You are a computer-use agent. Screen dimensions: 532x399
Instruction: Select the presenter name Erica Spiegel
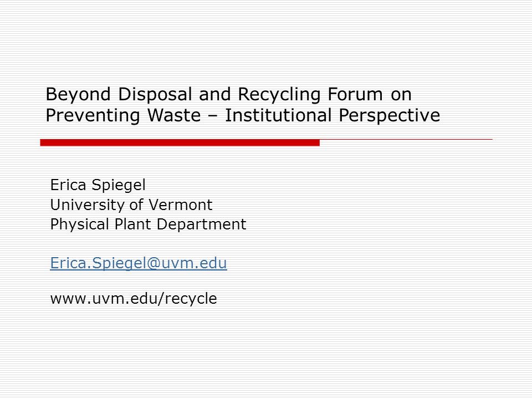[98, 186]
